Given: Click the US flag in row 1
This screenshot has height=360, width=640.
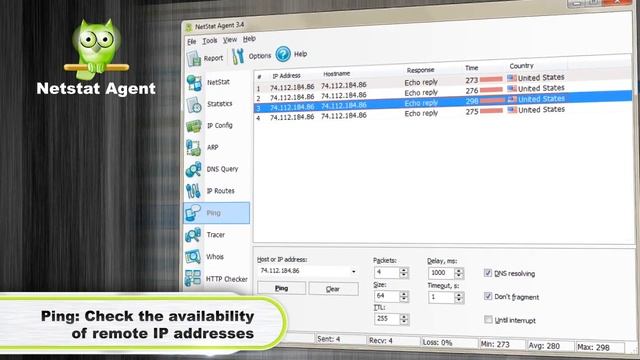Looking at the screenshot, I should pos(512,78).
